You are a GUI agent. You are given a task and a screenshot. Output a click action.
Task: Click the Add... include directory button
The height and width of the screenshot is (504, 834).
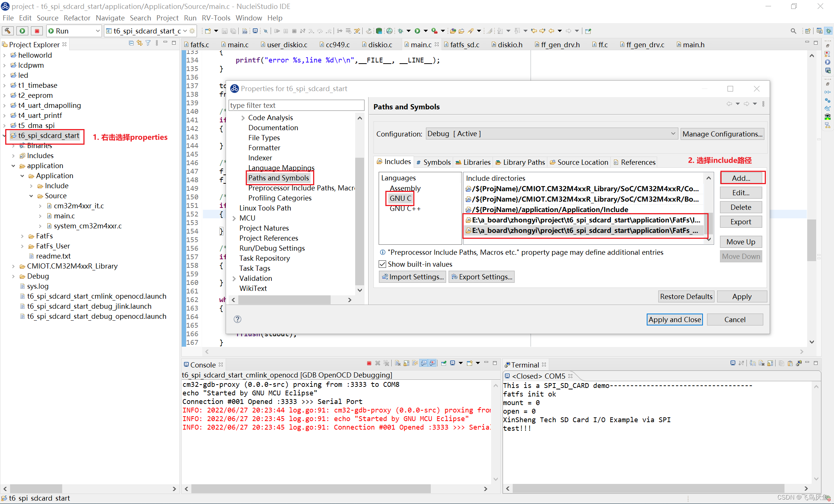coord(741,178)
